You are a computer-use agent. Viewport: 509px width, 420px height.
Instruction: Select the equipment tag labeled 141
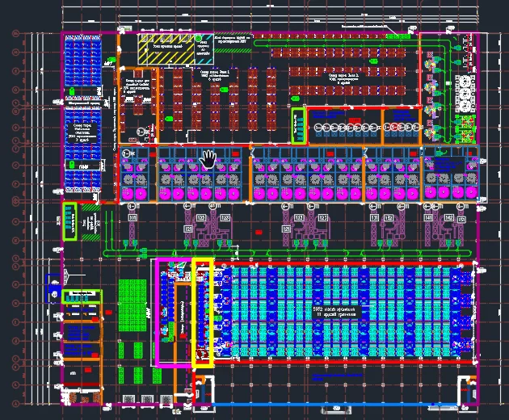point(428,217)
